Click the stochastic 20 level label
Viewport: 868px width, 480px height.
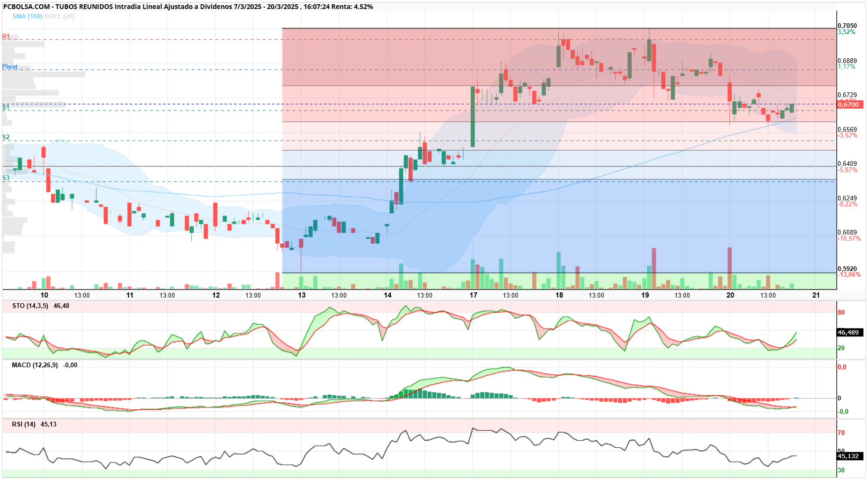click(841, 348)
